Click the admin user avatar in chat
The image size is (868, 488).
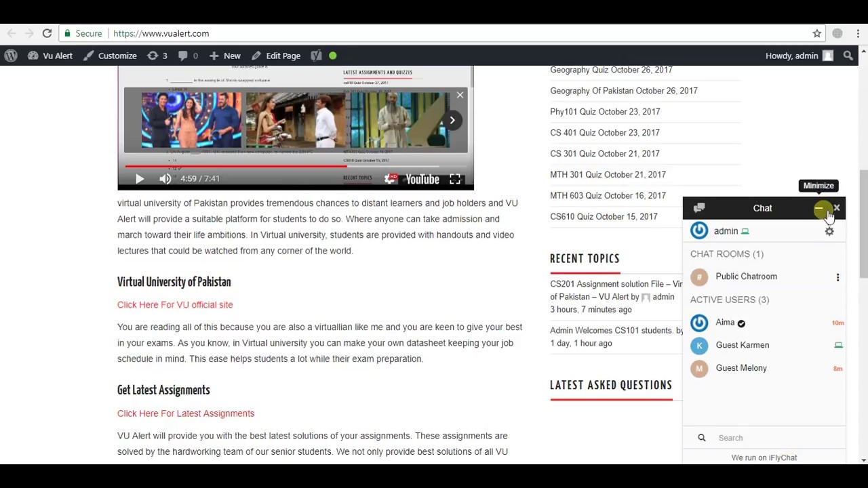tap(699, 231)
